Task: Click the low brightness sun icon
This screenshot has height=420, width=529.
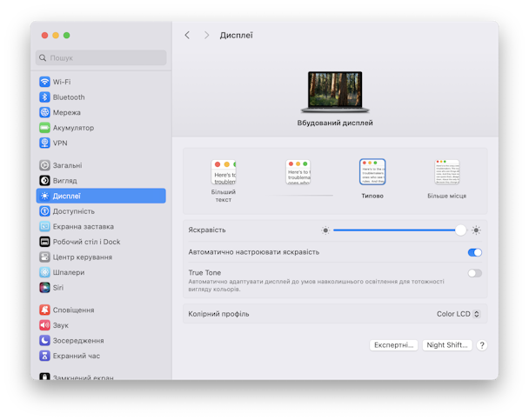Action: (325, 230)
